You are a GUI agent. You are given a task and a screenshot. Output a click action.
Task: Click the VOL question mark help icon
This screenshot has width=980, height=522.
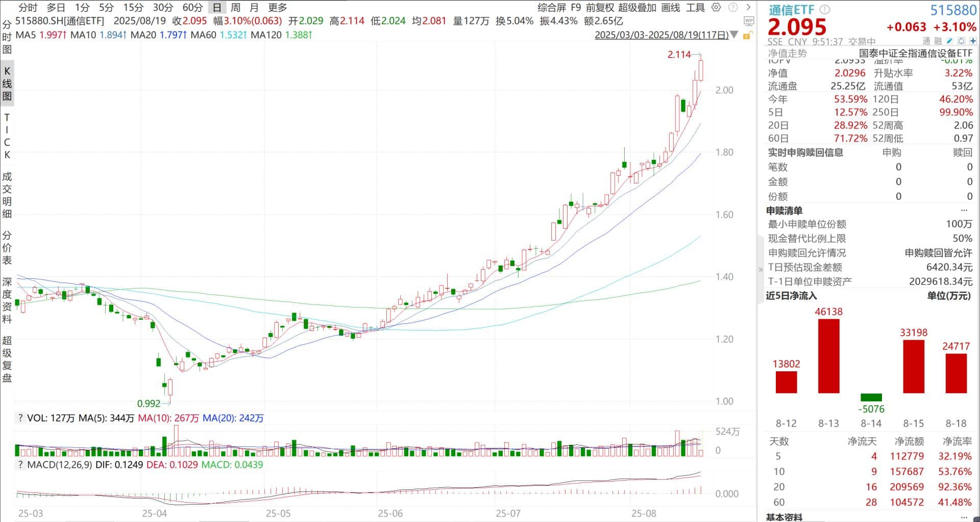coord(20,418)
